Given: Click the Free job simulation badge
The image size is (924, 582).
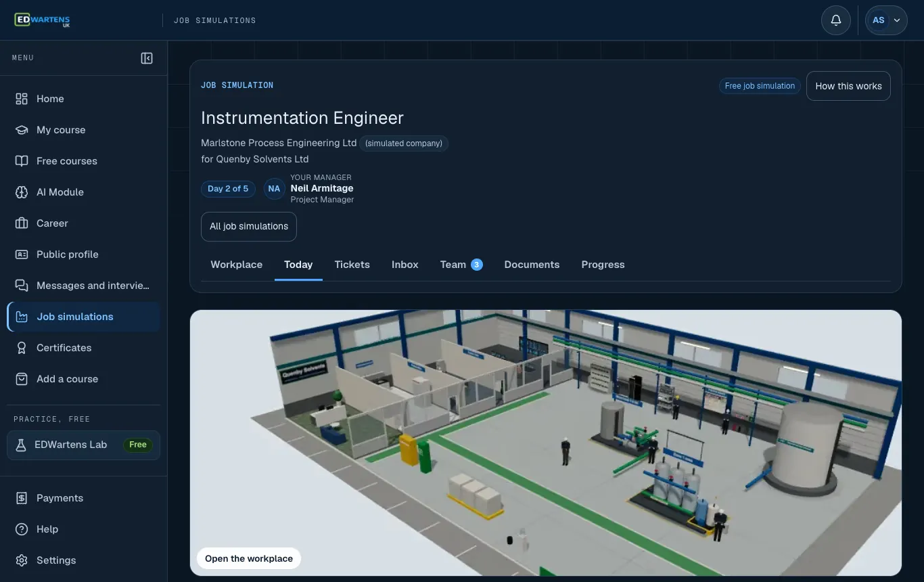Looking at the screenshot, I should click(x=760, y=86).
